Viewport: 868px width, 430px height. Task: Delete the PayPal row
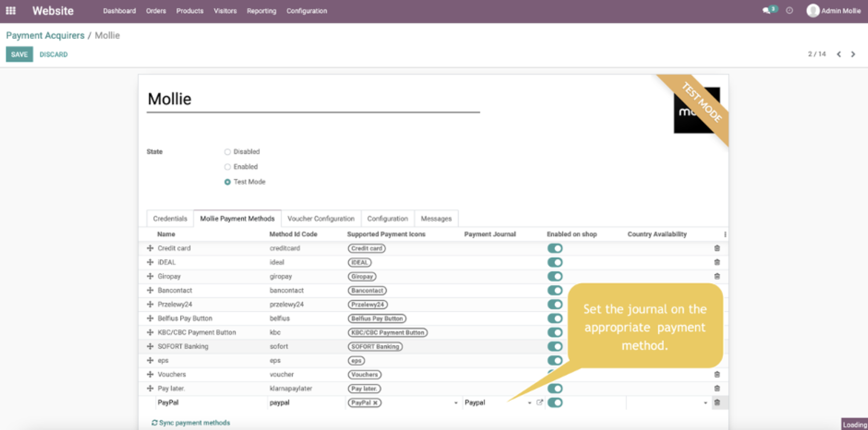(x=717, y=403)
